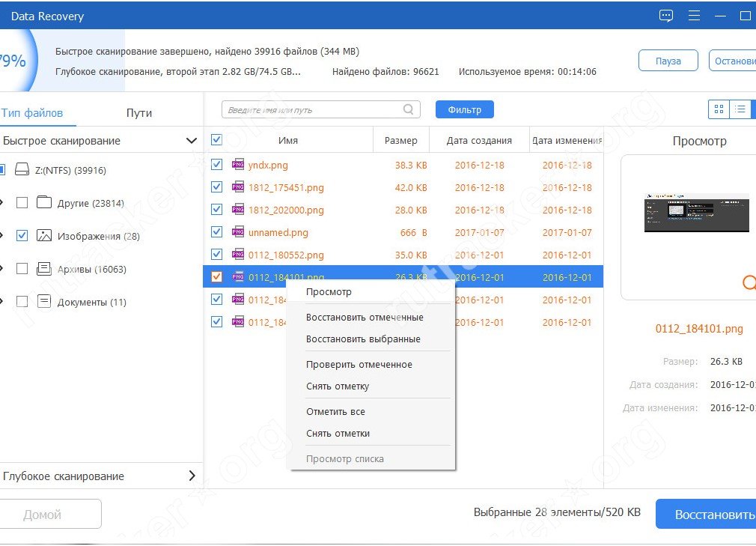
Task: Sort by the Имя column header
Action: (x=288, y=140)
